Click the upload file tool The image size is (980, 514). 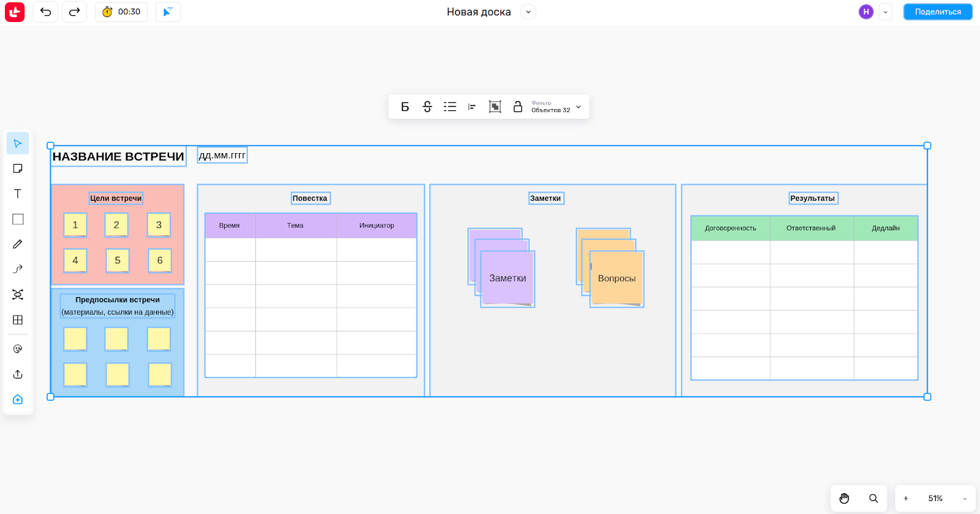[18, 374]
